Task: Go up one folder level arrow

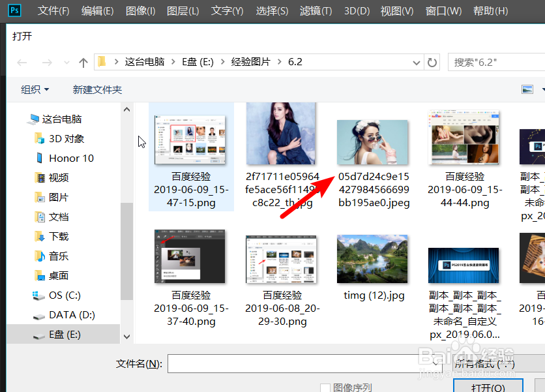Action: [83, 63]
